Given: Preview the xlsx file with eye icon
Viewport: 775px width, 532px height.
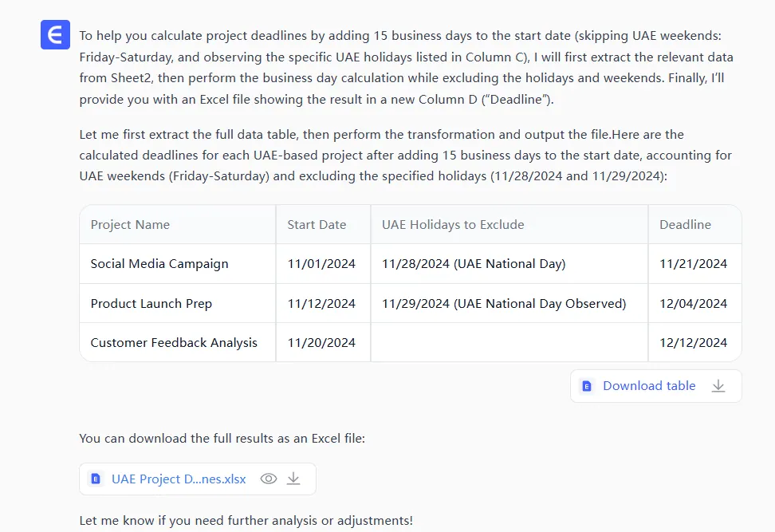Looking at the screenshot, I should [269, 479].
